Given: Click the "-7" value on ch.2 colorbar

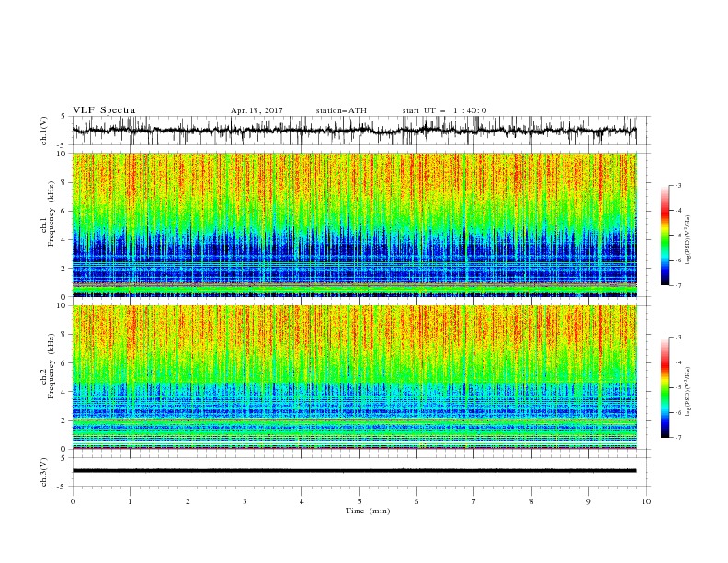Looking at the screenshot, I should 678,438.
